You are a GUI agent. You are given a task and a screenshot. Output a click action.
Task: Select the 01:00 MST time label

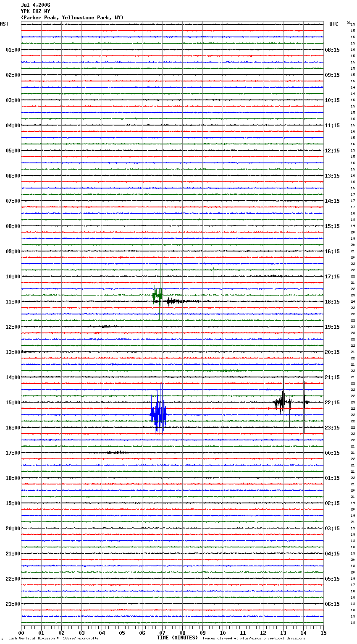[13, 50]
